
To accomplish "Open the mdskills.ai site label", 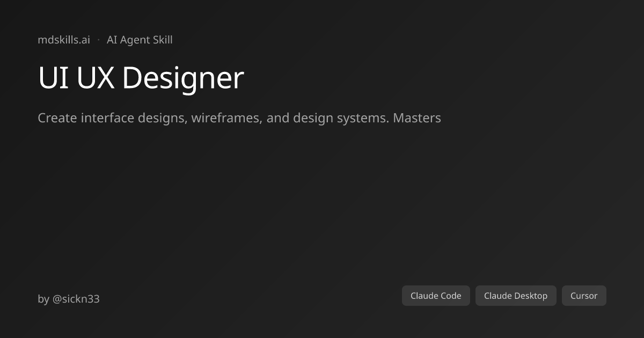I will point(64,40).
